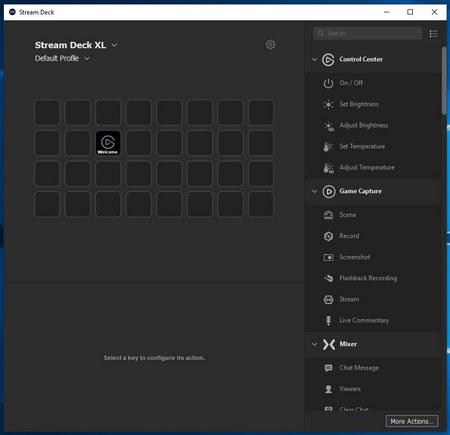The image size is (450, 435).
Task: Toggle the actions list view icon
Action: (x=433, y=34)
